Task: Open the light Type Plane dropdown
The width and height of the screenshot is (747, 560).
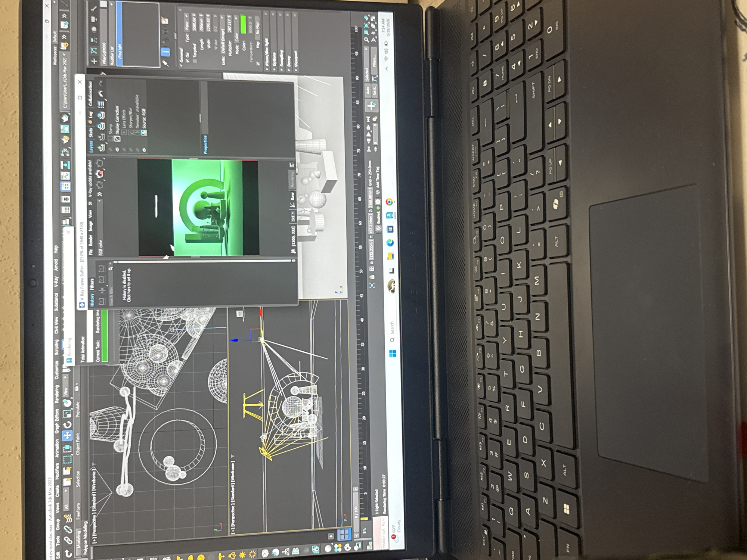Action: [187, 22]
